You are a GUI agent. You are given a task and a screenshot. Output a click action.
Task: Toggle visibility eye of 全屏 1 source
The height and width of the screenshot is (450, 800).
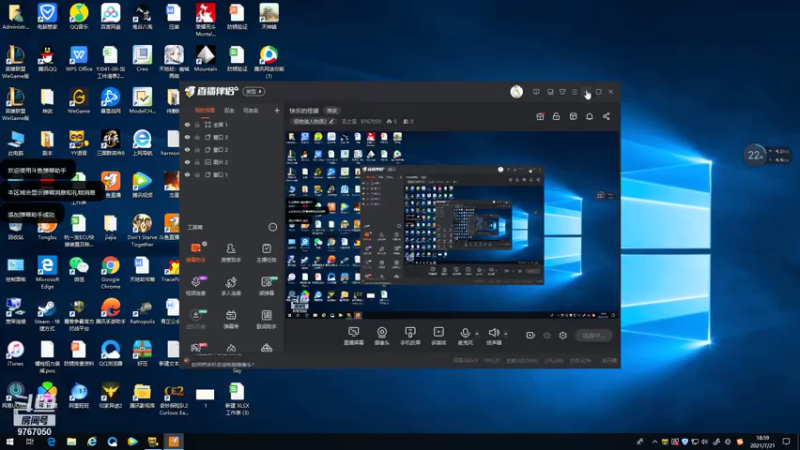pos(187,124)
